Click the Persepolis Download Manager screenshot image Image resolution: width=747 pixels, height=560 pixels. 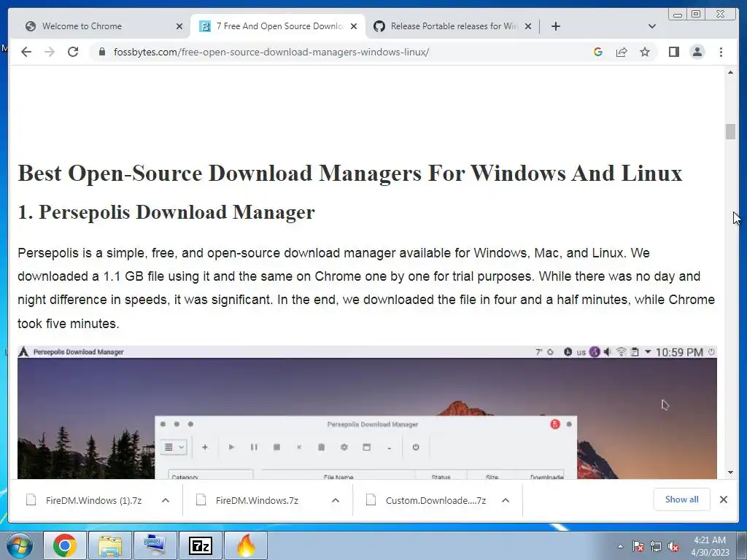[367, 413]
